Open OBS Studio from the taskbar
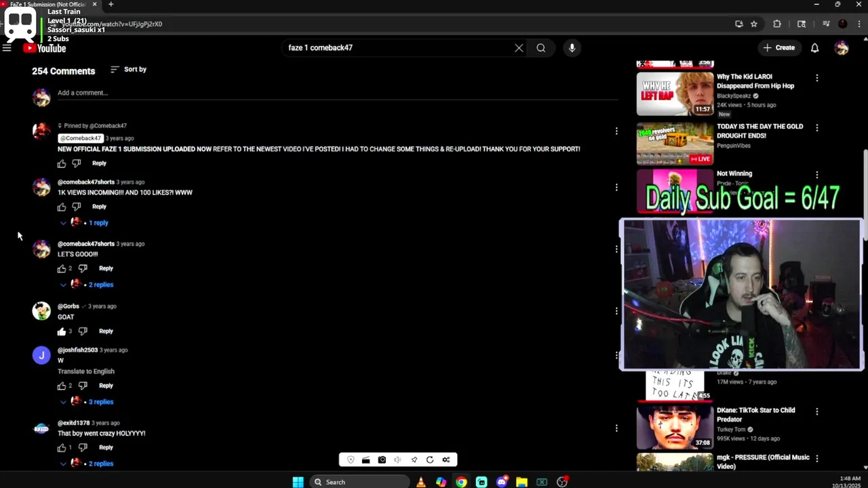 coord(562,482)
